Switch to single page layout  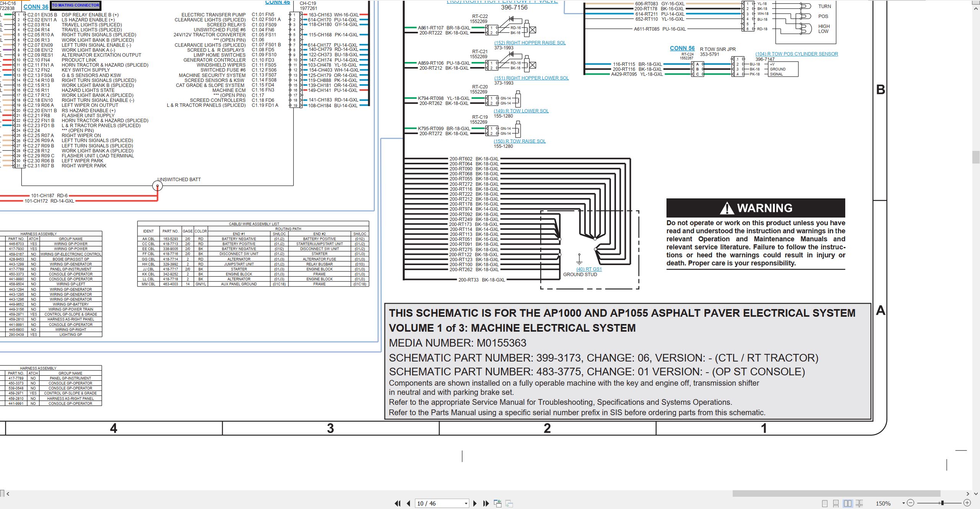(x=825, y=503)
